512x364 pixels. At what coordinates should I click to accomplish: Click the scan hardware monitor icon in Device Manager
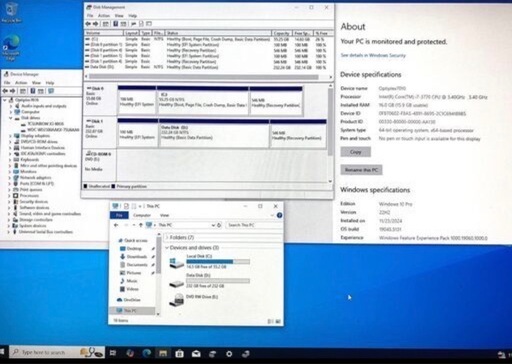pyautogui.click(x=51, y=91)
